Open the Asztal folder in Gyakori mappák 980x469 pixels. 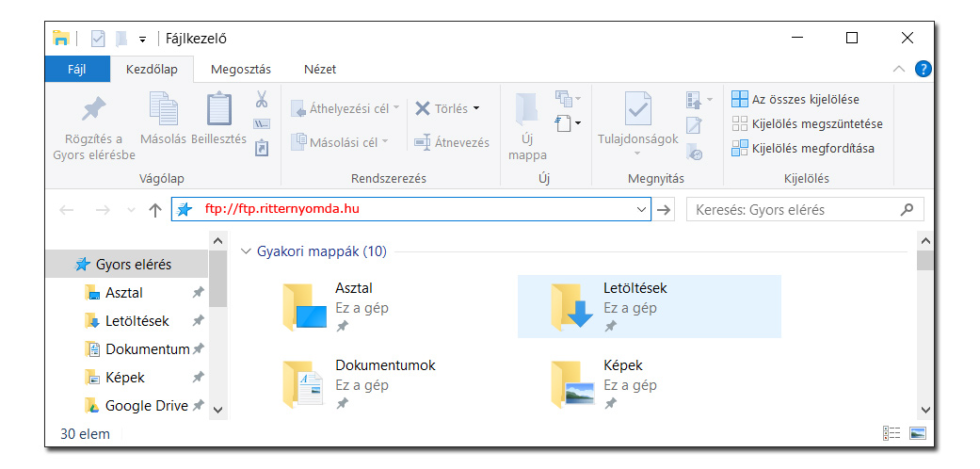click(381, 306)
